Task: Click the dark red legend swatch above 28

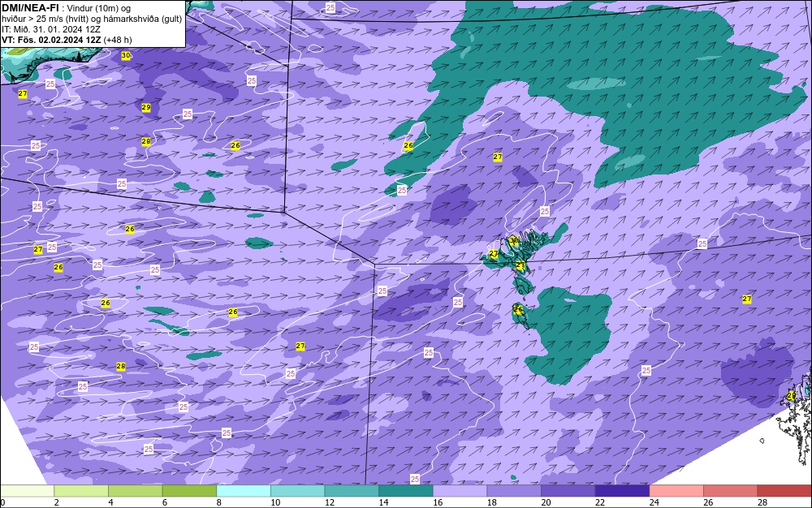Action: (784, 490)
